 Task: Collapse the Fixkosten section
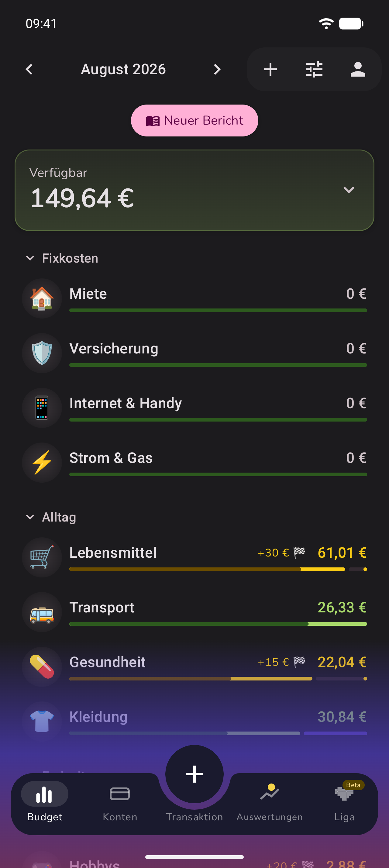(x=30, y=258)
